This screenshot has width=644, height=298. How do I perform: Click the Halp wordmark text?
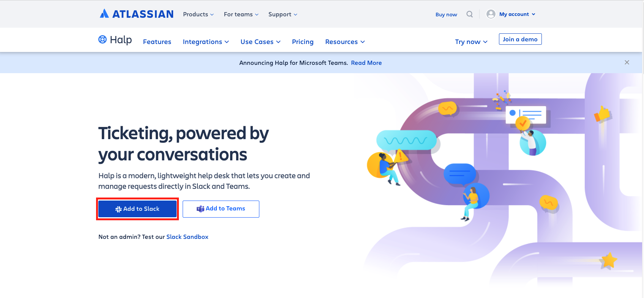click(x=121, y=39)
